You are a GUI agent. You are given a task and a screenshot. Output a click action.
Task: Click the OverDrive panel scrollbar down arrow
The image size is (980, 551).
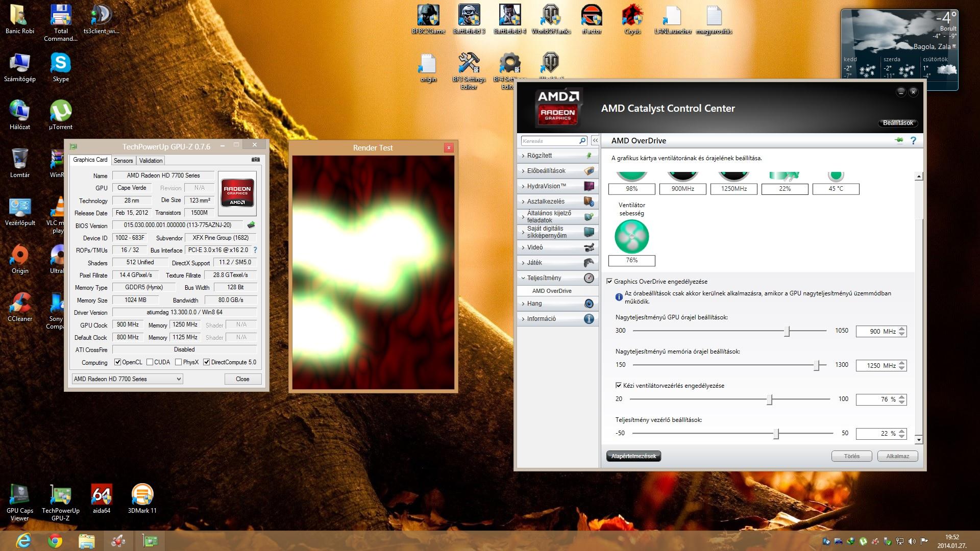(919, 439)
